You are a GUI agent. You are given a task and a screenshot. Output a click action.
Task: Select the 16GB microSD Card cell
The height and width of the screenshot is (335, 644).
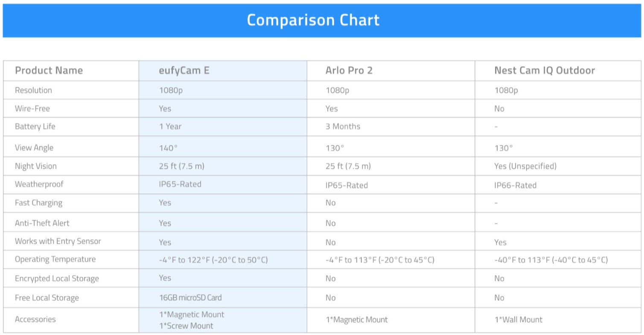pos(190,297)
